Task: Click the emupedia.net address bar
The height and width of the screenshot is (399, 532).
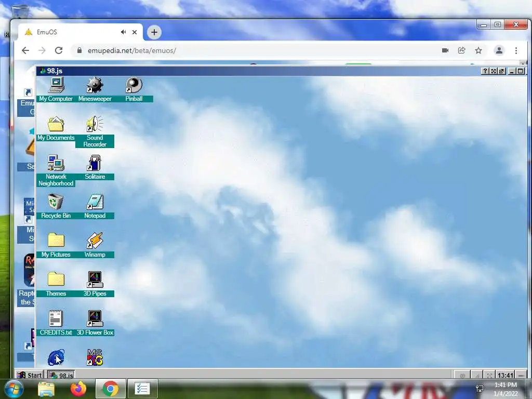Action: pos(258,50)
